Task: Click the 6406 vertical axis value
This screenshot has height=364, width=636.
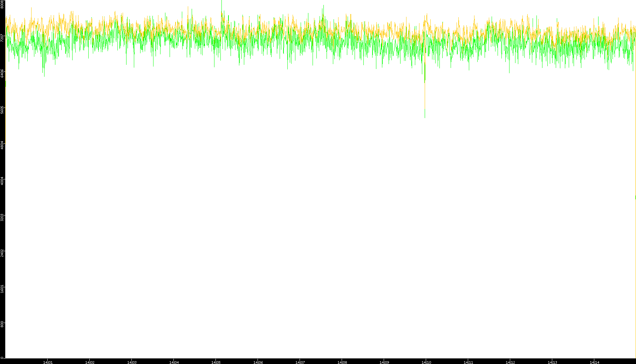Action: 2,73
